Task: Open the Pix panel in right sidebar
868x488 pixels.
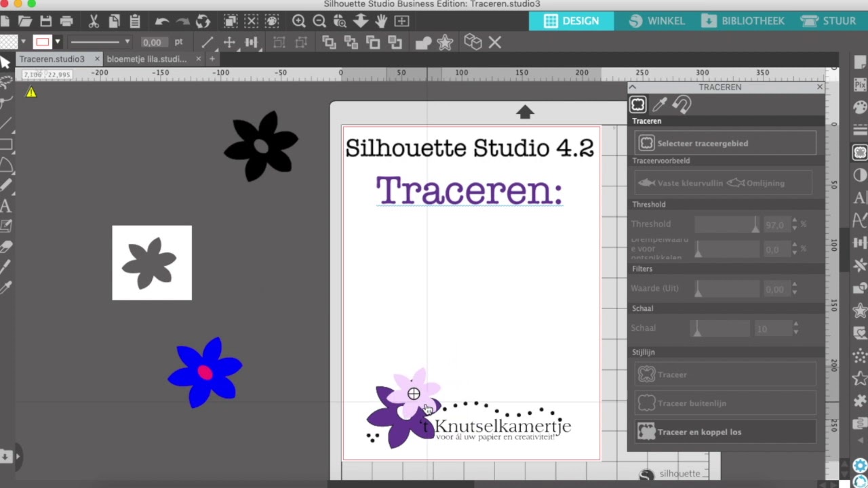Action: click(x=860, y=85)
